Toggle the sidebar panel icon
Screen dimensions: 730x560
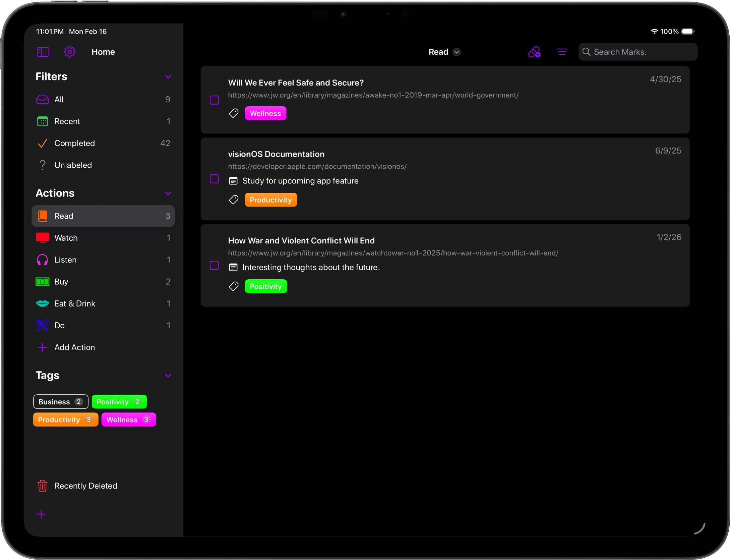pos(43,52)
